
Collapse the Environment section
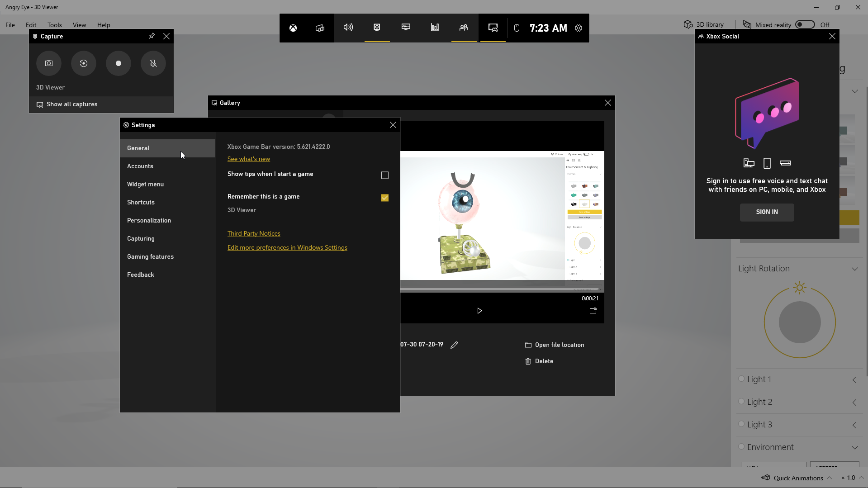pyautogui.click(x=855, y=448)
